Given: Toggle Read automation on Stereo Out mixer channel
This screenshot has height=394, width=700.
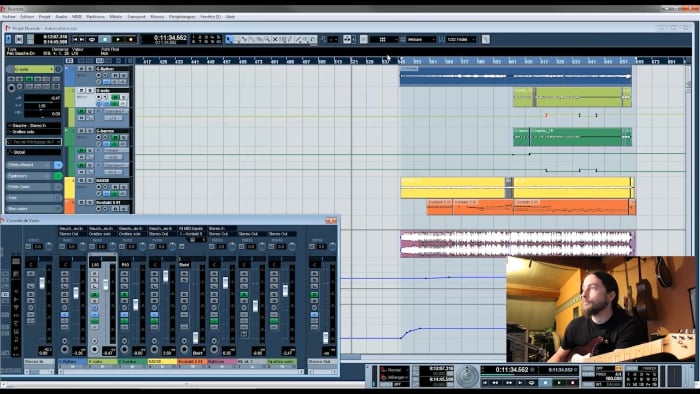Looking at the screenshot, I should [314, 294].
